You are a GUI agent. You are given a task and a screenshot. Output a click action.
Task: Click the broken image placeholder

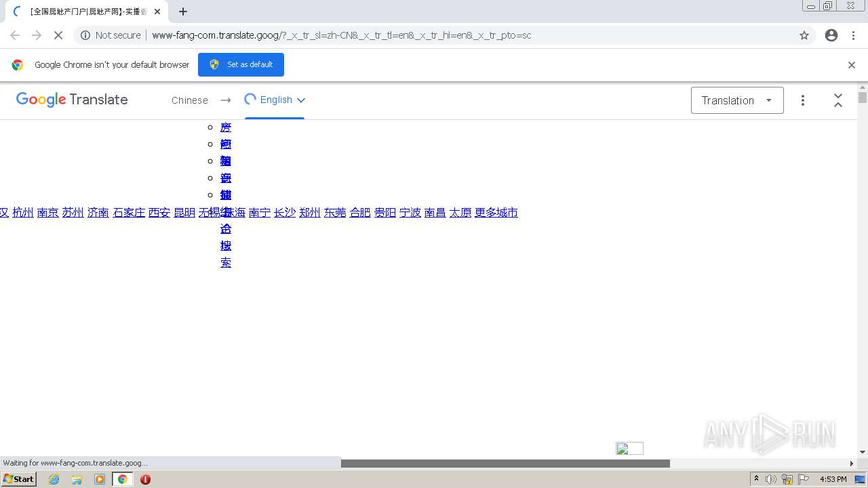coord(629,449)
